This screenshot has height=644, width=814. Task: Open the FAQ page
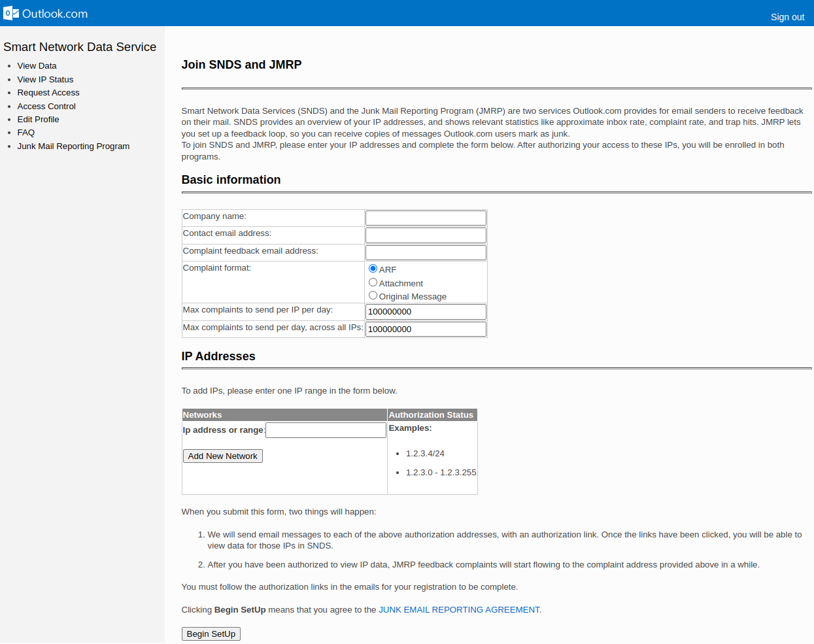pos(26,133)
